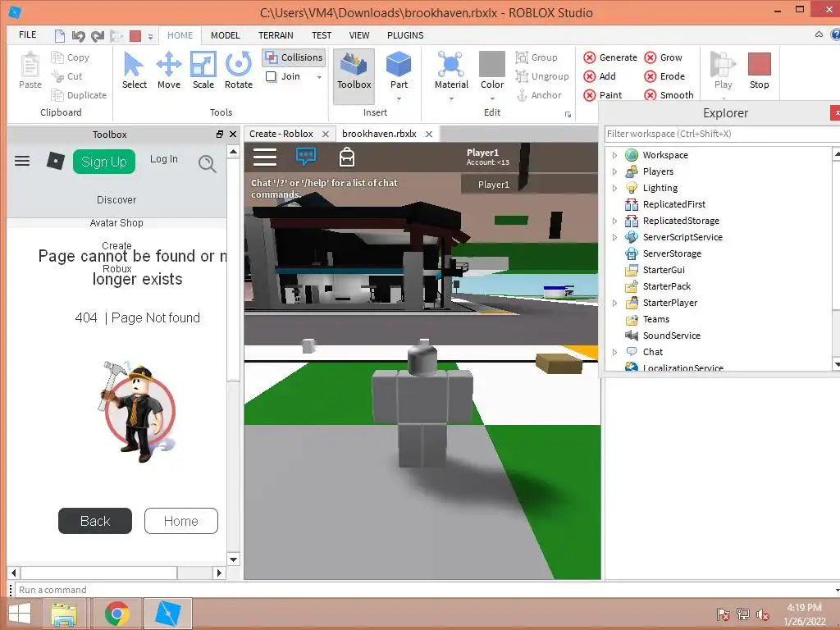Viewport: 840px width, 630px height.
Task: Click the Toolbox search magnifier icon
Action: click(208, 163)
